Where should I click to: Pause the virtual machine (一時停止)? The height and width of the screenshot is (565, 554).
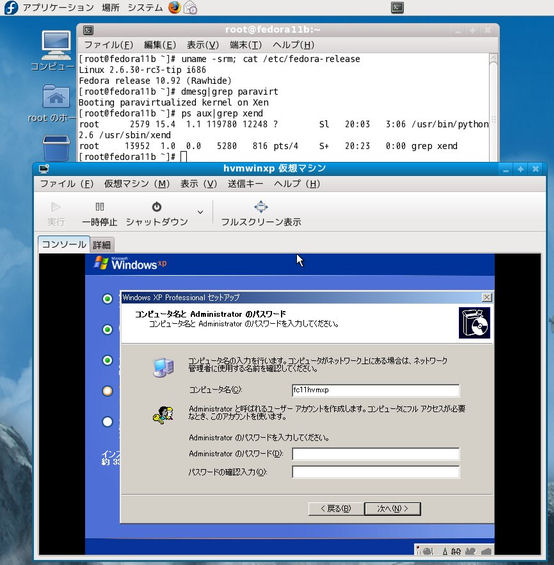(99, 214)
